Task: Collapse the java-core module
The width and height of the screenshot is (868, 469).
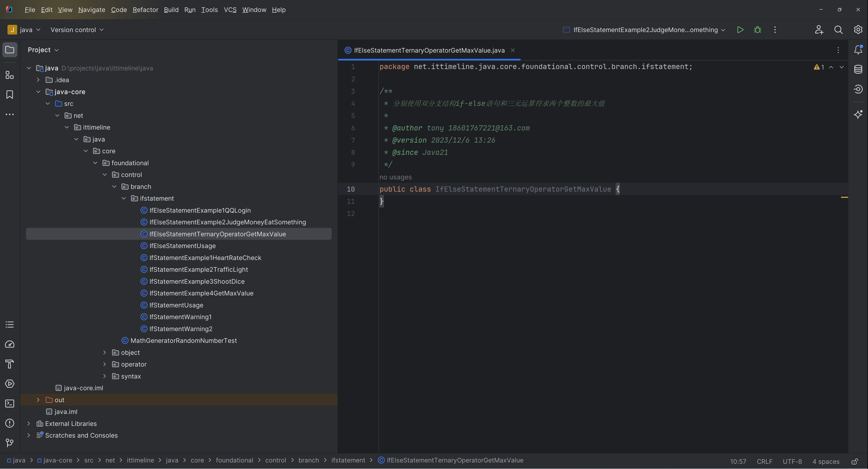Action: coord(38,92)
